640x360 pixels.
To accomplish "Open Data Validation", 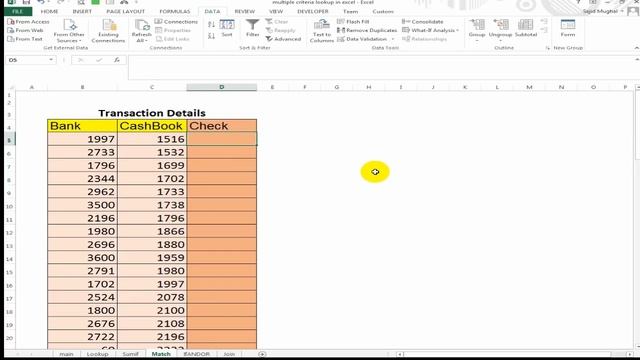I will pos(362,39).
